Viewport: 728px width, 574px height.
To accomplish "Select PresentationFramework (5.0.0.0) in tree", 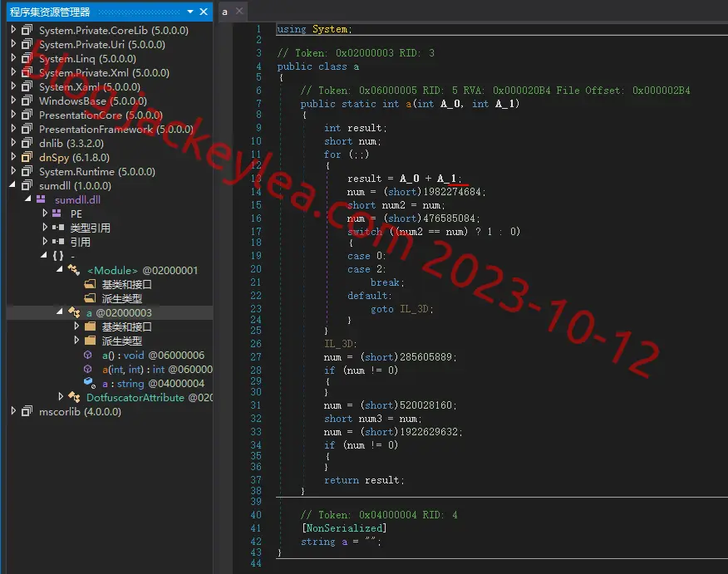I will pyautogui.click(x=116, y=129).
